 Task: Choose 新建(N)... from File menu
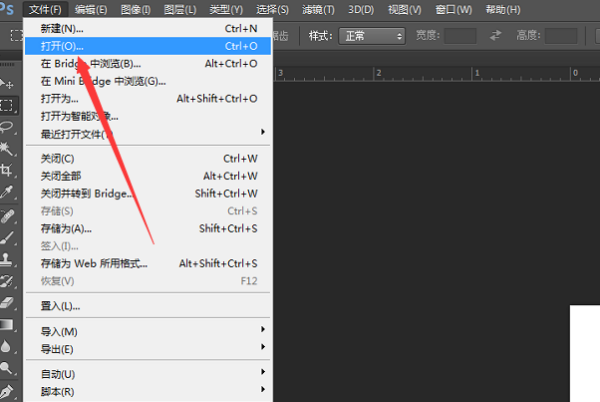coord(148,29)
